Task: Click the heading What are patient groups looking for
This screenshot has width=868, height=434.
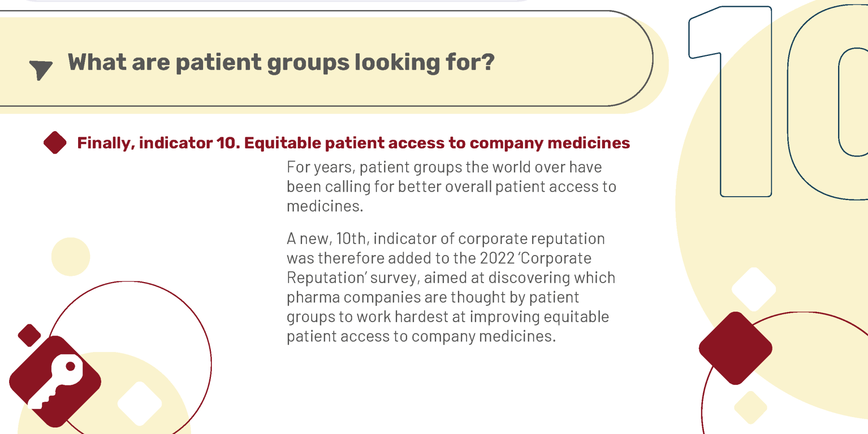Action: (x=281, y=62)
